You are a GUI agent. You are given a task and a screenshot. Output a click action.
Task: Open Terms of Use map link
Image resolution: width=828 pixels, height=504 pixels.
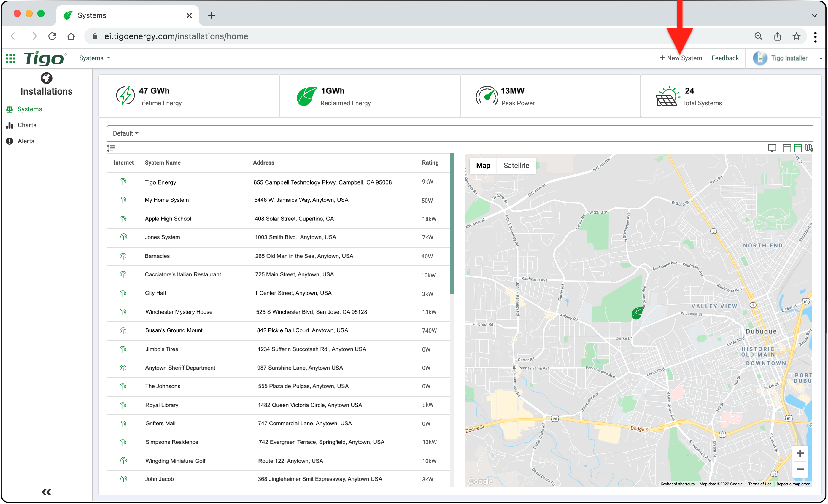pyautogui.click(x=759, y=484)
